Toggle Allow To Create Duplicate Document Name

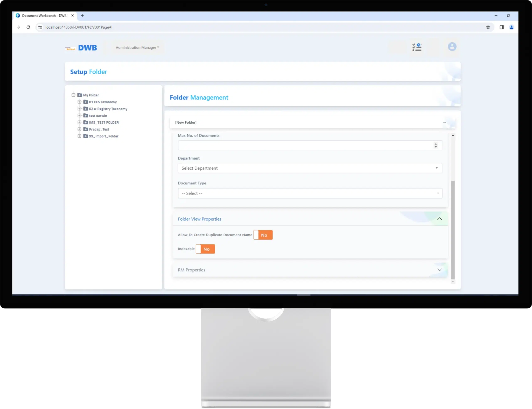(263, 235)
